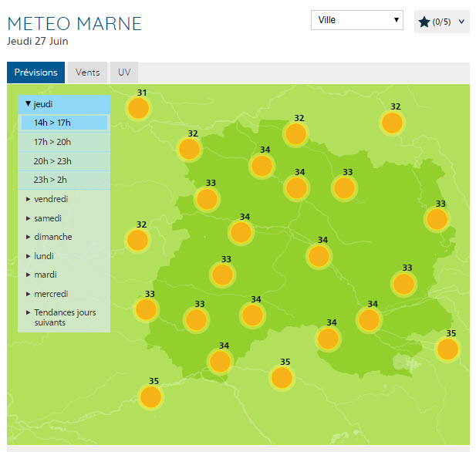Click the star favorites icon

tap(424, 22)
